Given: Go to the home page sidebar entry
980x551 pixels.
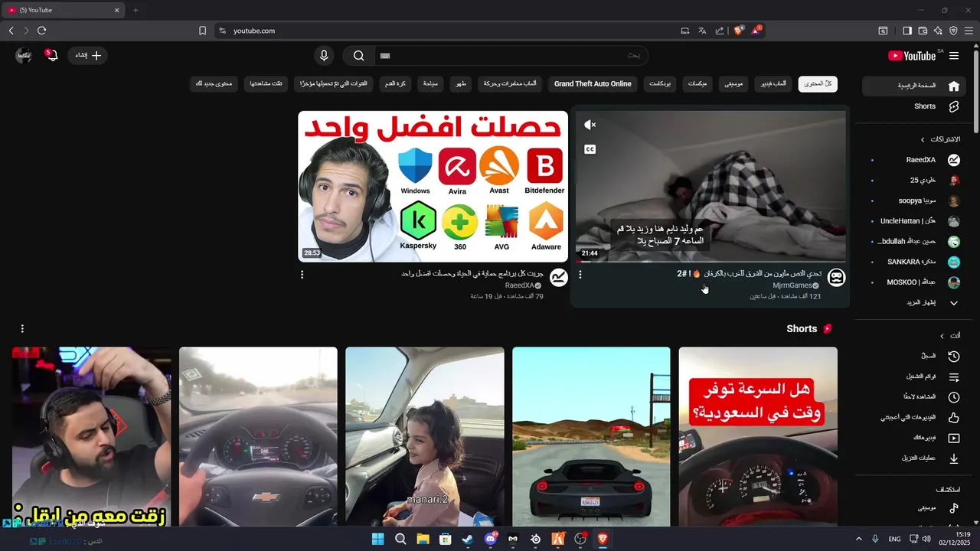Looking at the screenshot, I should (x=913, y=86).
